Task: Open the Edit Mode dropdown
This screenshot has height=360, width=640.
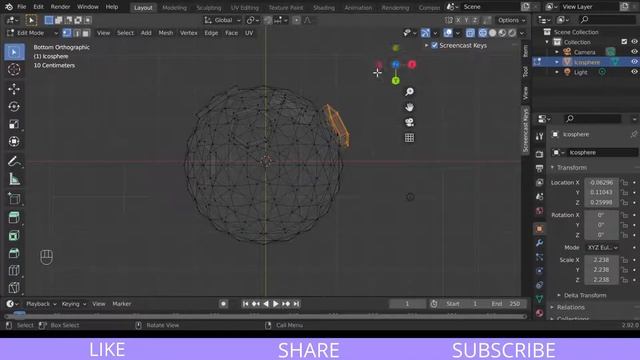Action: click(33, 33)
